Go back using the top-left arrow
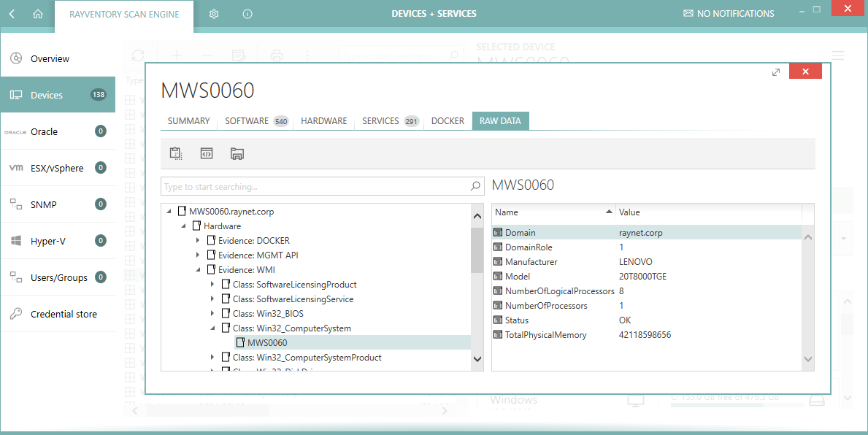The image size is (868, 435). click(x=12, y=14)
